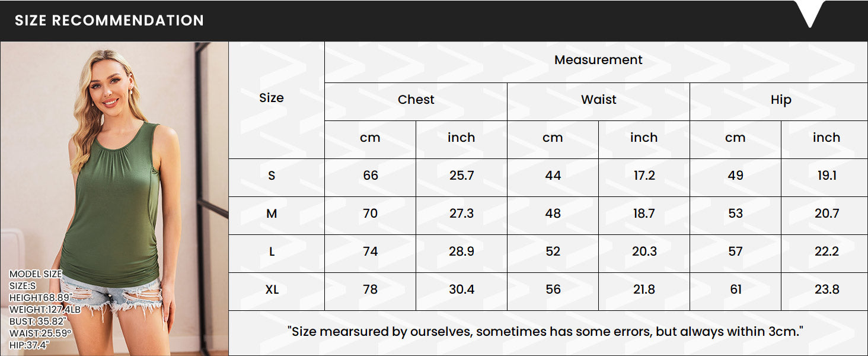The width and height of the screenshot is (868, 356).
Task: Click the 66 chest cm value
Action: pyautogui.click(x=370, y=176)
